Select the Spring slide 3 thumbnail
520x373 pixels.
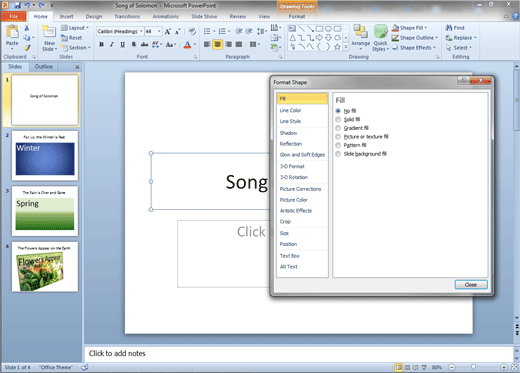click(45, 211)
